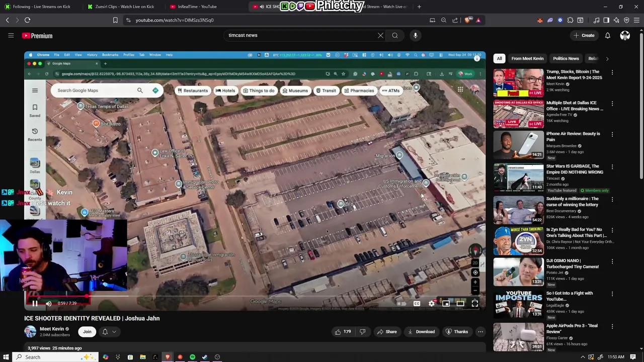Viewport: 644px width, 362px height.
Task: Reload the page
Action: pos(27,20)
